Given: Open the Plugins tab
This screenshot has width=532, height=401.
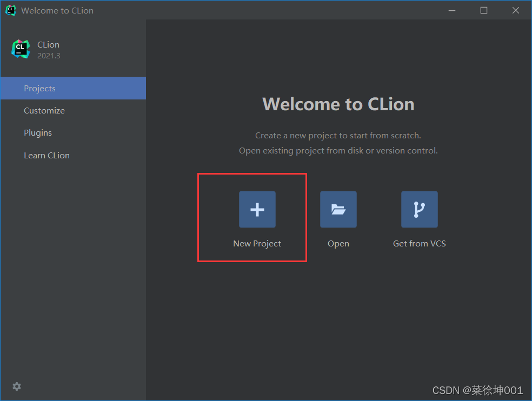Looking at the screenshot, I should point(74,132).
